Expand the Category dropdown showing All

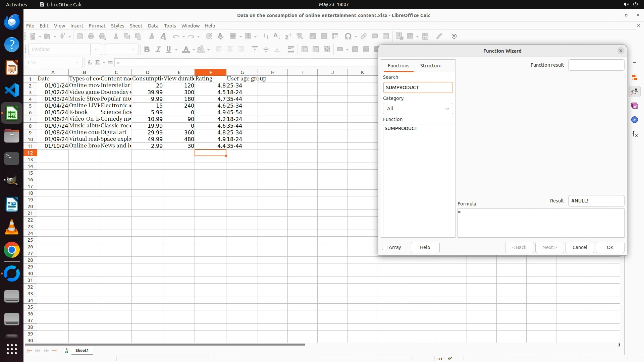pyautogui.click(x=418, y=109)
